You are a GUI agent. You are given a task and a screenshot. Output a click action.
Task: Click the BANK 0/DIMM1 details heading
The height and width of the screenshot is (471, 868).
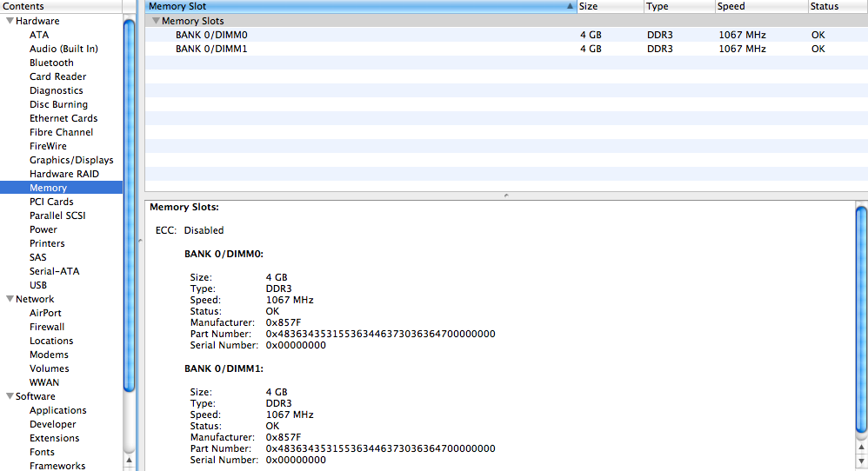(x=224, y=368)
